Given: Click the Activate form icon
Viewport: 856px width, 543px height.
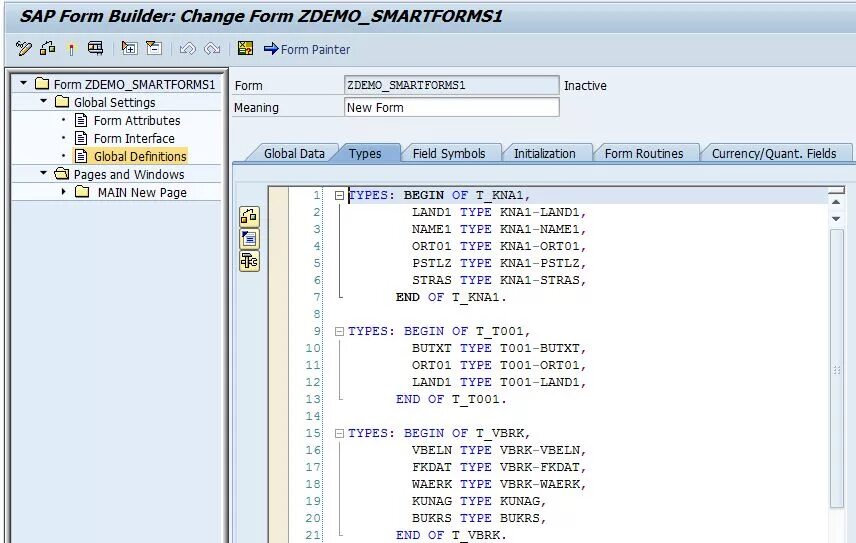Looking at the screenshot, I should click(71, 49).
